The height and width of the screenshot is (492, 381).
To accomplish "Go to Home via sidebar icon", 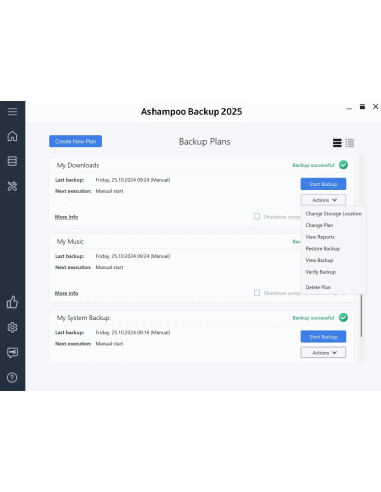I will (12, 136).
